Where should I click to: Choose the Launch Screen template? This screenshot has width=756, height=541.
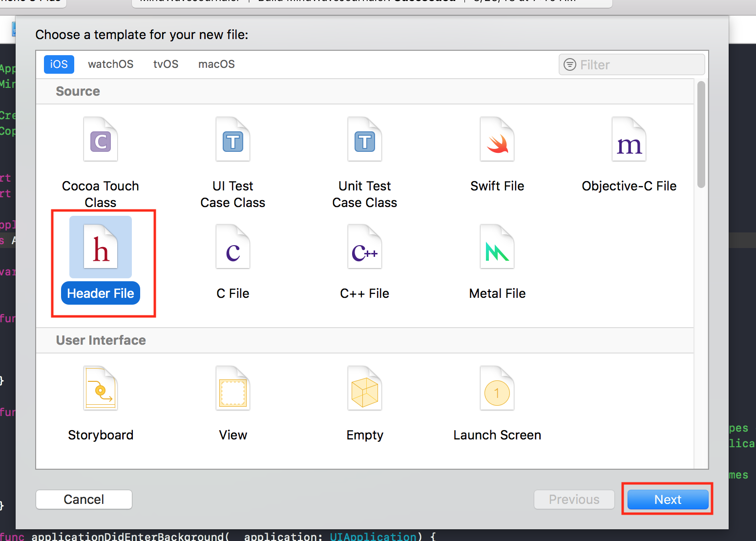pos(497,389)
